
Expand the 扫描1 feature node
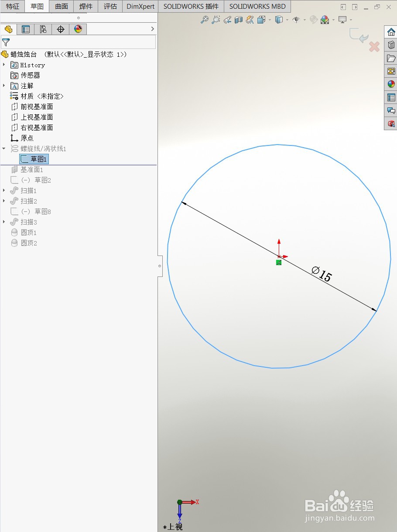[x=4, y=190]
